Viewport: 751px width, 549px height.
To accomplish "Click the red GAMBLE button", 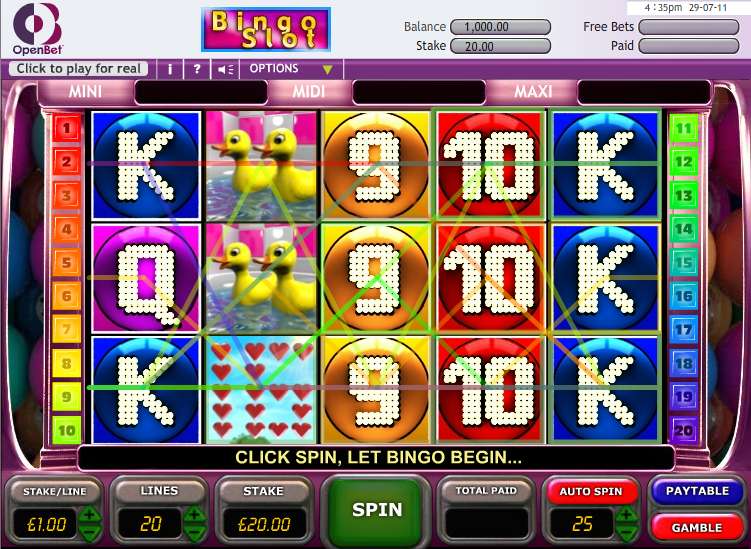I will [x=697, y=527].
